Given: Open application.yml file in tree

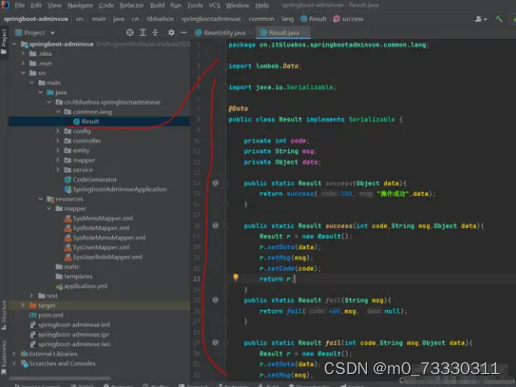Looking at the screenshot, I should coord(81,286).
